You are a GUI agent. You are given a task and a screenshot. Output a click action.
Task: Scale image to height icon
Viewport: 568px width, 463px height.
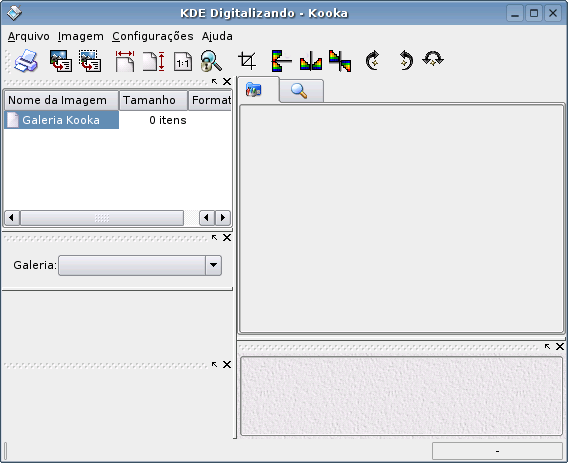point(154,61)
